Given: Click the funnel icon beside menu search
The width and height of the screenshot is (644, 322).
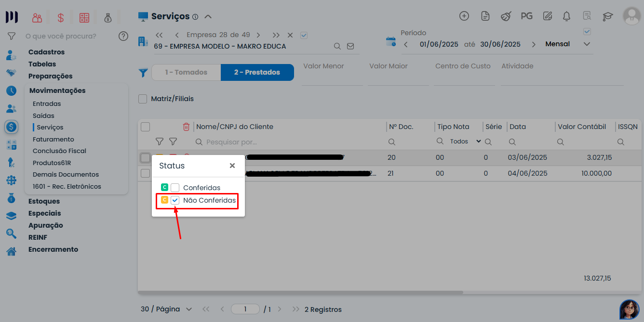Looking at the screenshot, I should point(12,36).
